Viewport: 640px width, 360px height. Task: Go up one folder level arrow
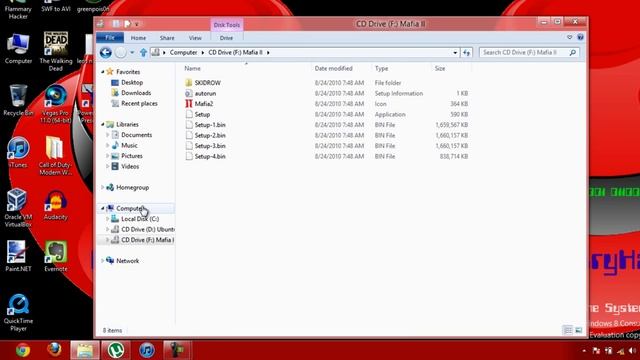(x=143, y=53)
